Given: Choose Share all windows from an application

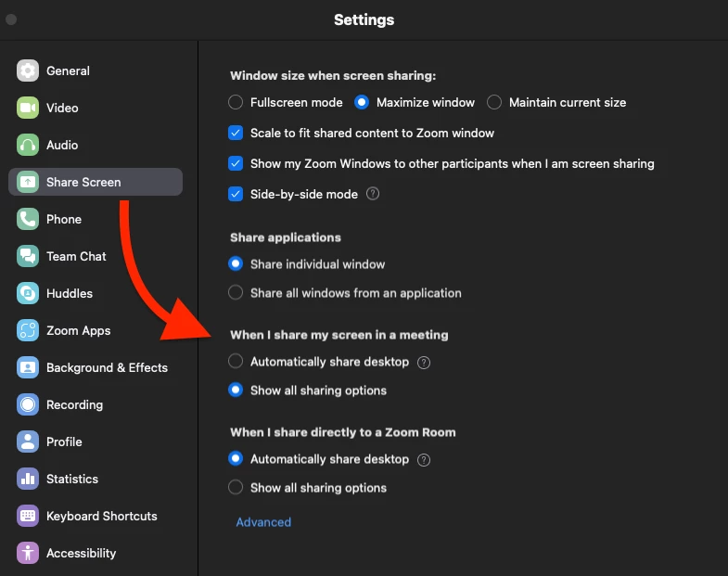Looking at the screenshot, I should click(x=236, y=293).
